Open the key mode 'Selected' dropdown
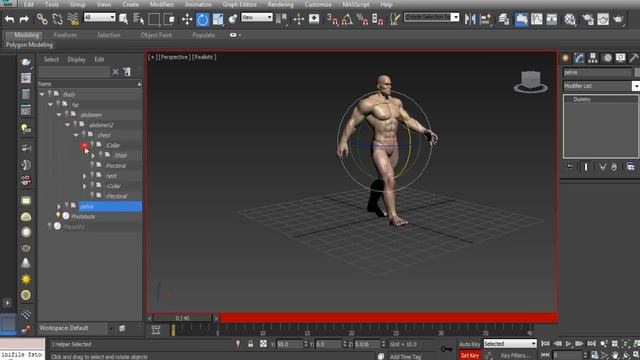Screen dimensions: 640x360 coord(510,344)
